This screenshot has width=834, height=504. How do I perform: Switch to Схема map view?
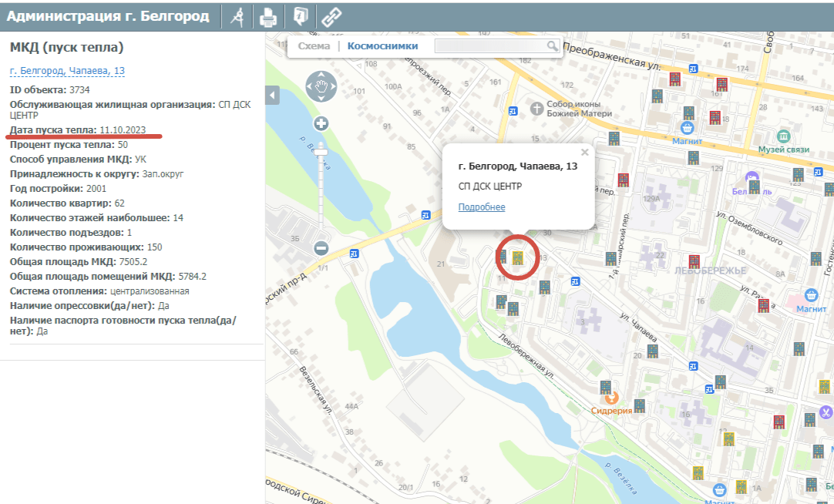tap(314, 46)
